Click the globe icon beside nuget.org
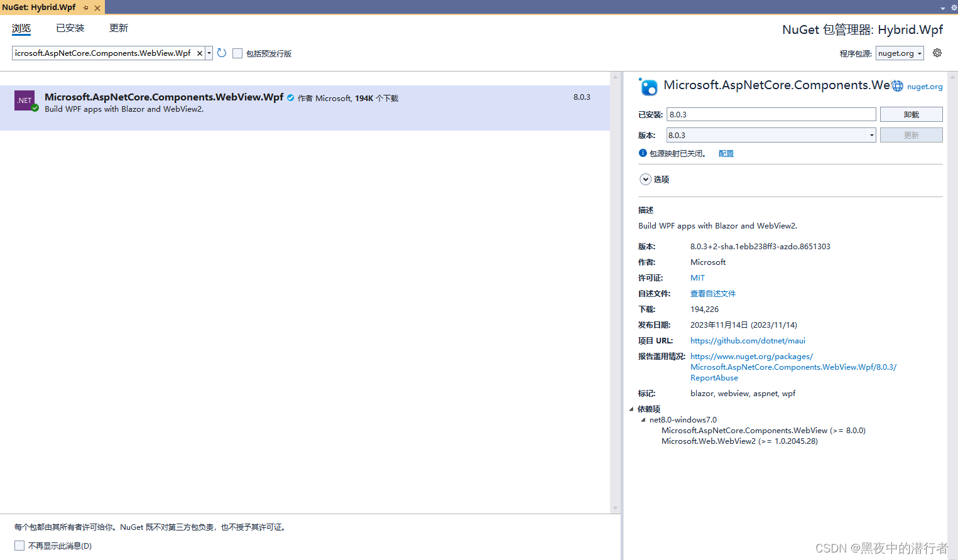This screenshot has width=958, height=560. (896, 86)
